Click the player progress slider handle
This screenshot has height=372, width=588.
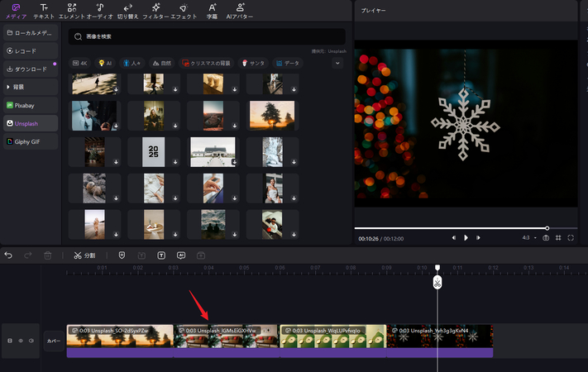click(x=547, y=227)
